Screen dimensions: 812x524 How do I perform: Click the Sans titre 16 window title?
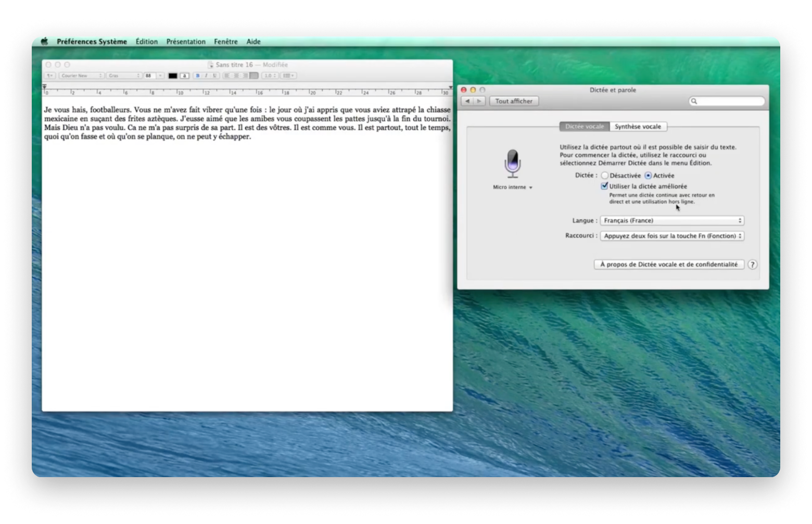[x=234, y=65]
